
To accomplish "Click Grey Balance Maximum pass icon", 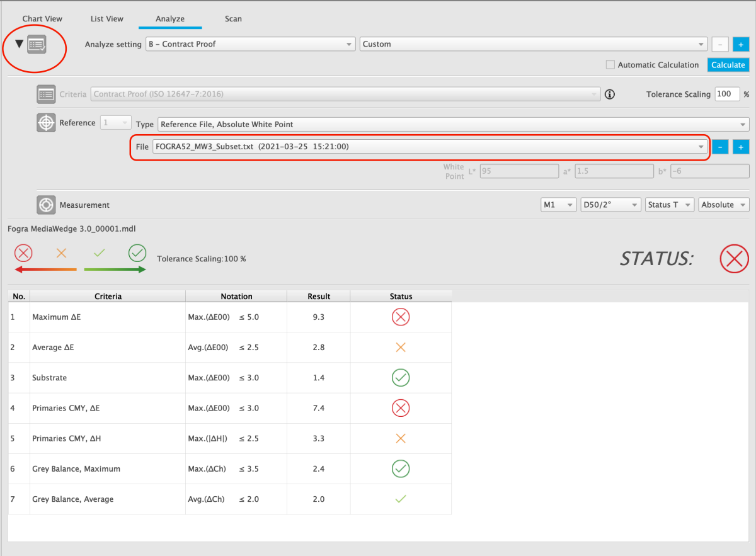I will 401,468.
